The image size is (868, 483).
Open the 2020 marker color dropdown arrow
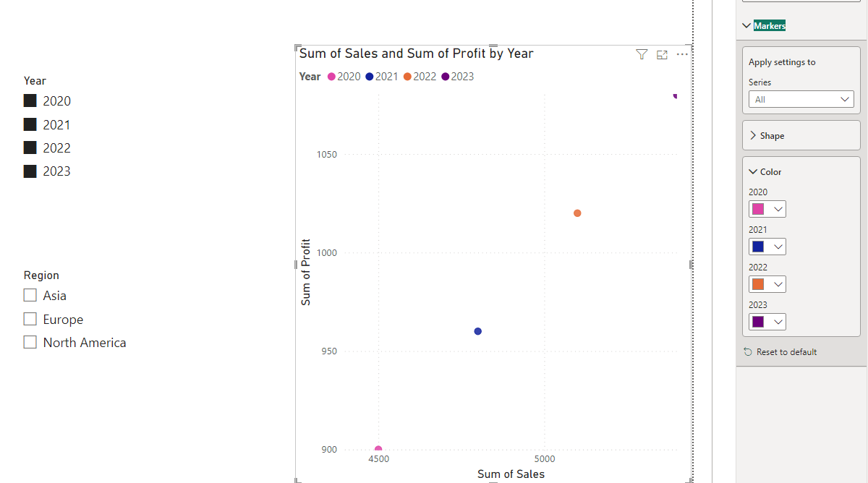pyautogui.click(x=778, y=209)
